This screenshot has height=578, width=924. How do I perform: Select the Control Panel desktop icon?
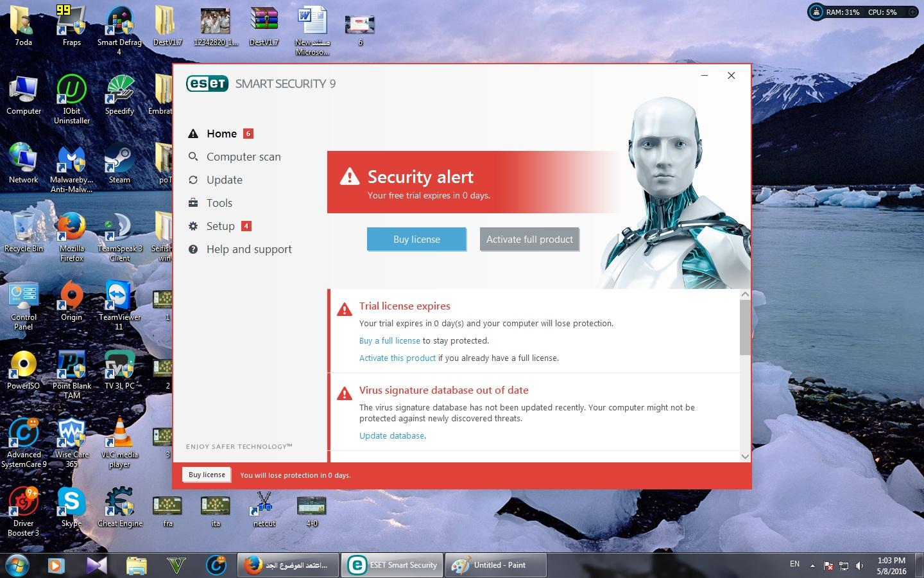point(23,305)
